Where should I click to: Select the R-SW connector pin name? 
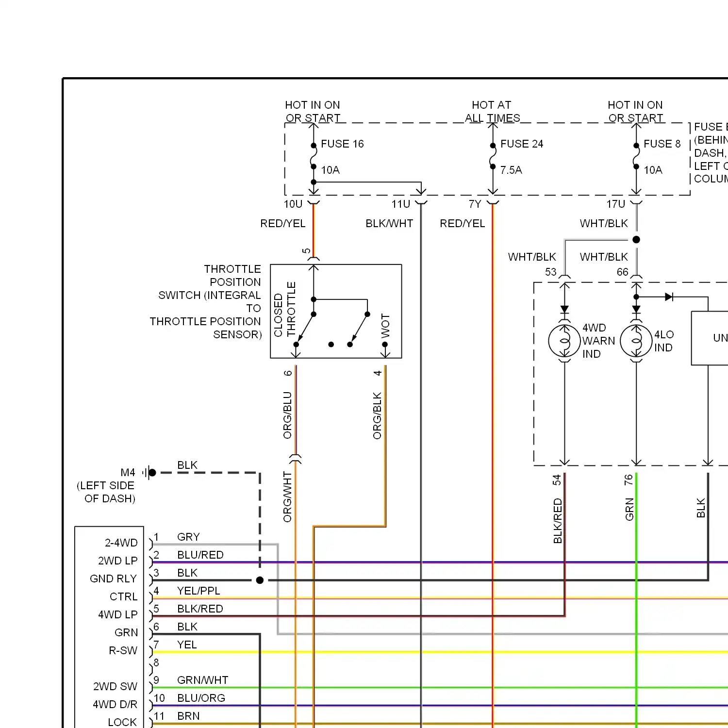point(123,650)
